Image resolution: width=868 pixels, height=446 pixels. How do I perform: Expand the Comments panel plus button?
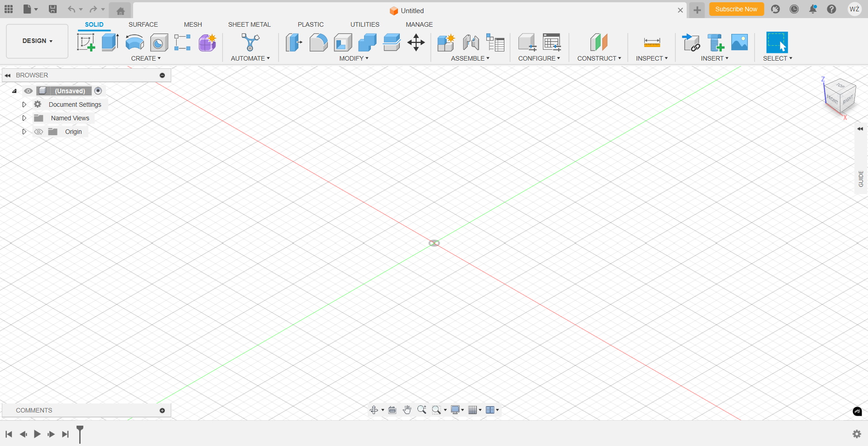162,411
